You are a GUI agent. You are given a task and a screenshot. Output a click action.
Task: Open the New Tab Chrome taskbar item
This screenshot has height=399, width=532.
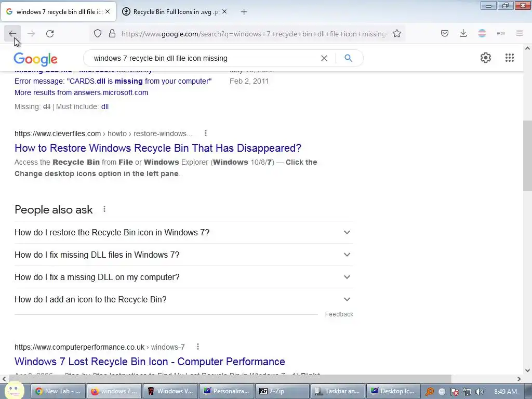pyautogui.click(x=58, y=391)
